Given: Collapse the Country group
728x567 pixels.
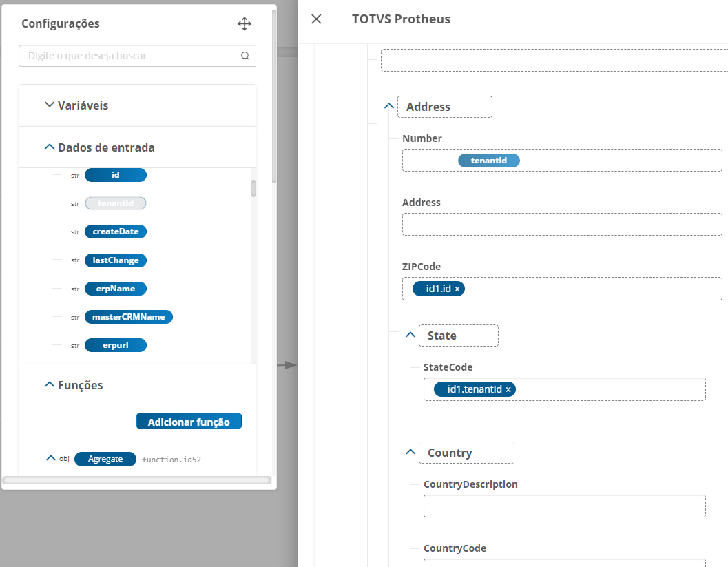Looking at the screenshot, I should pos(410,452).
